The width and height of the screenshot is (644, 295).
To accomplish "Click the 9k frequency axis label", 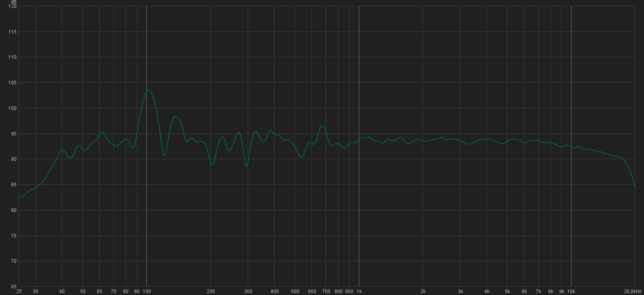I will (x=562, y=291).
